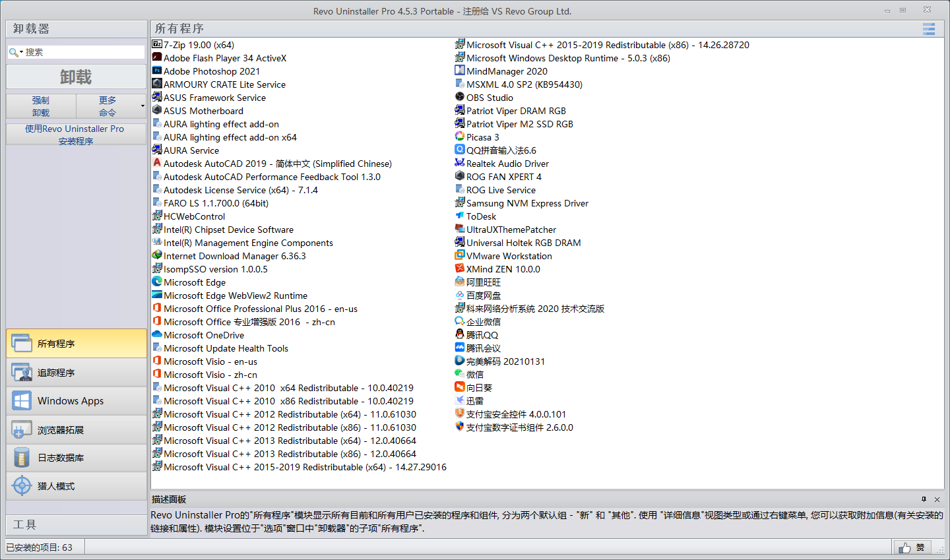Click the Realtek Audio Driver icon
950x560 pixels.
[460, 163]
